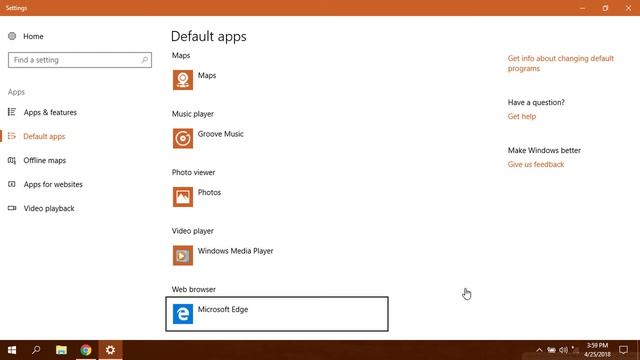The width and height of the screenshot is (640, 360).
Task: Click the Settings gear taskbar icon
Action: pos(110,350)
